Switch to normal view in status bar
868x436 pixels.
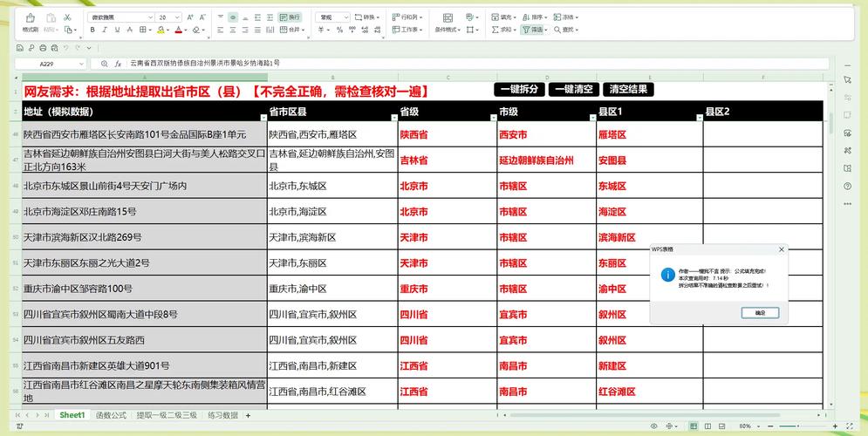click(694, 426)
